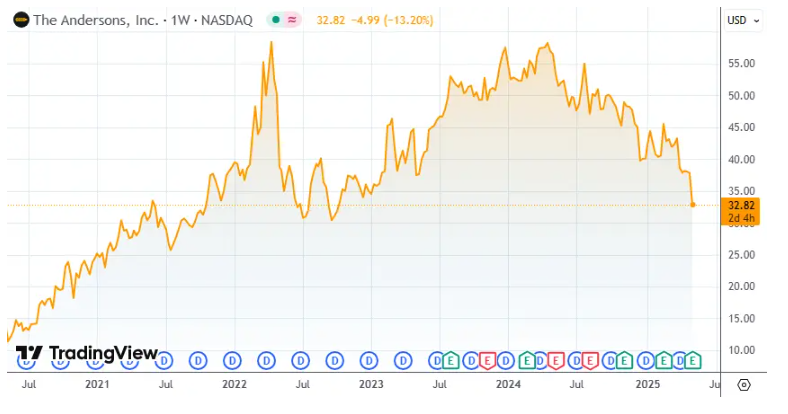Screen dimensions: 788x414
Task: Click the orange 32.82 current price label
Action: click(741, 211)
